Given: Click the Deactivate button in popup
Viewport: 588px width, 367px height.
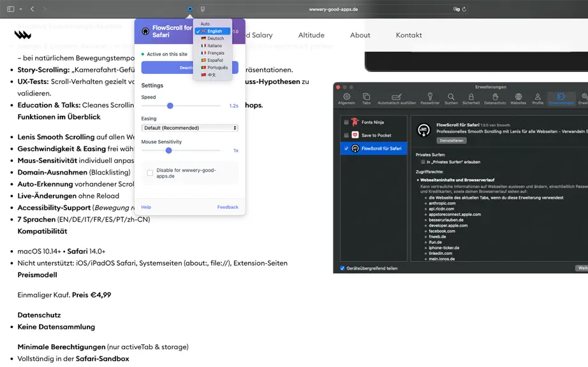Looking at the screenshot, I should point(190,68).
